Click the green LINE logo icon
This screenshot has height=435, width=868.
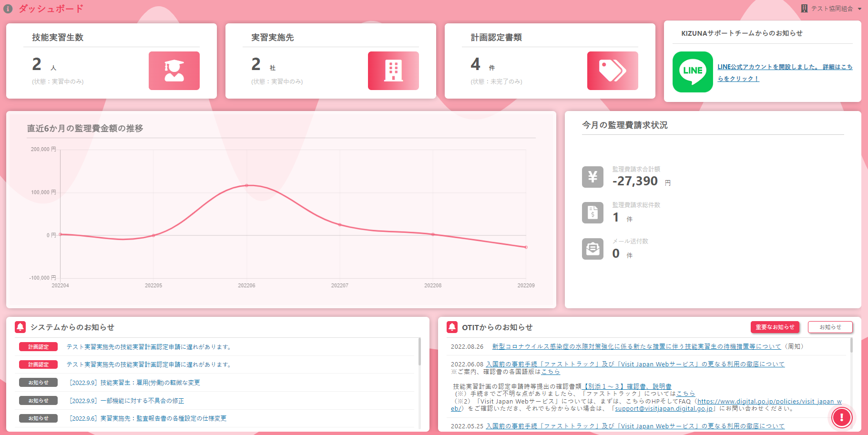point(692,72)
